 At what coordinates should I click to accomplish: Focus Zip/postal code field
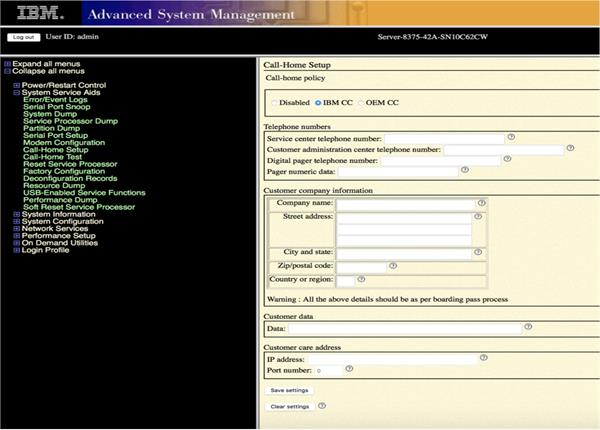[x=362, y=267]
